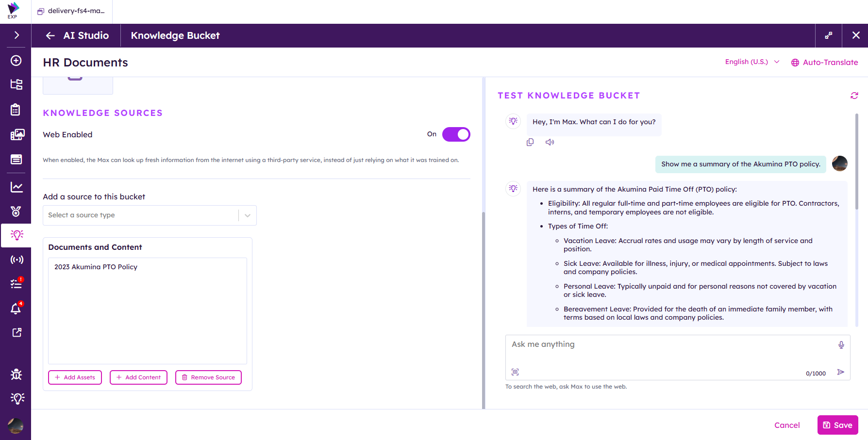Click the user avatar beside the PTO question
868x440 pixels.
pyautogui.click(x=840, y=163)
